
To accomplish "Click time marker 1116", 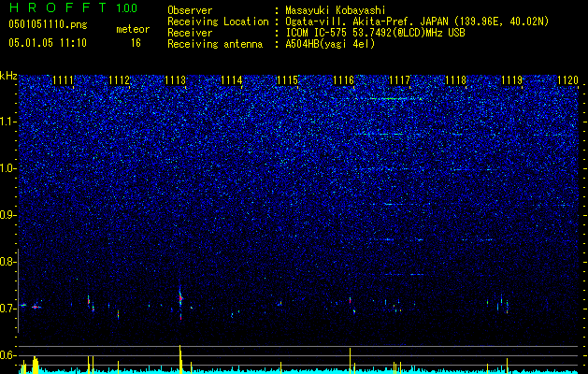I will 344,79.
